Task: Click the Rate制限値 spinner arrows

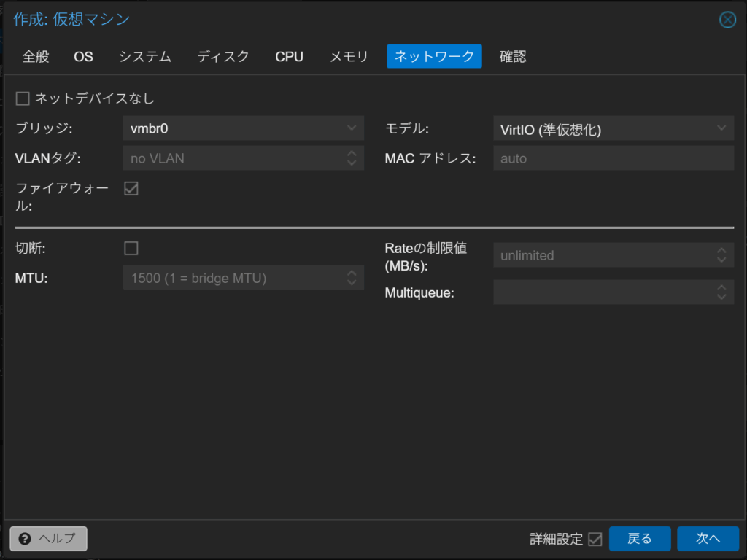Action: click(721, 255)
